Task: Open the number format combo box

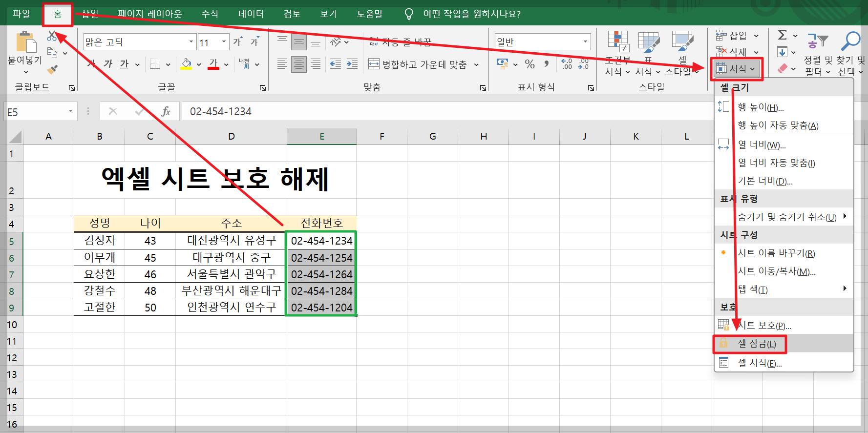Action: pyautogui.click(x=542, y=42)
